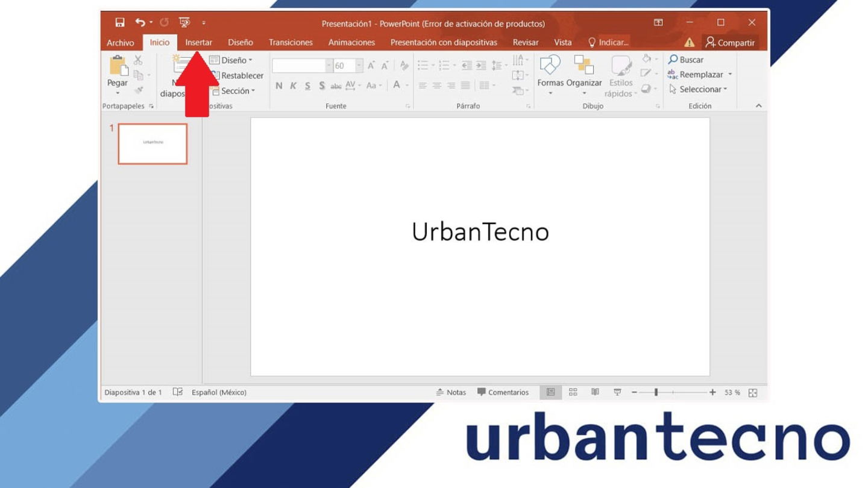This screenshot has height=488, width=868.
Task: Open the font size 60 dropdown
Action: (359, 66)
